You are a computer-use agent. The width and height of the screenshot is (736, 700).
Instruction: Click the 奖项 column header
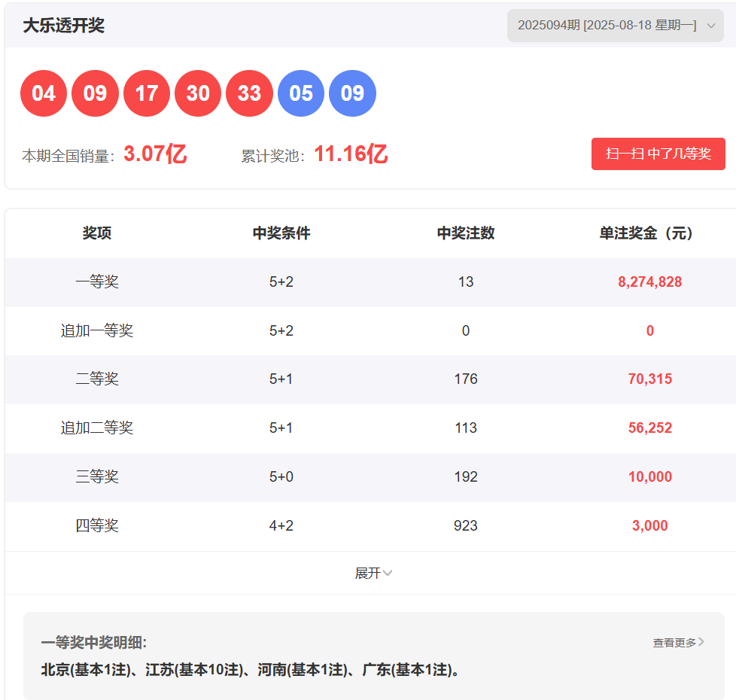click(97, 233)
